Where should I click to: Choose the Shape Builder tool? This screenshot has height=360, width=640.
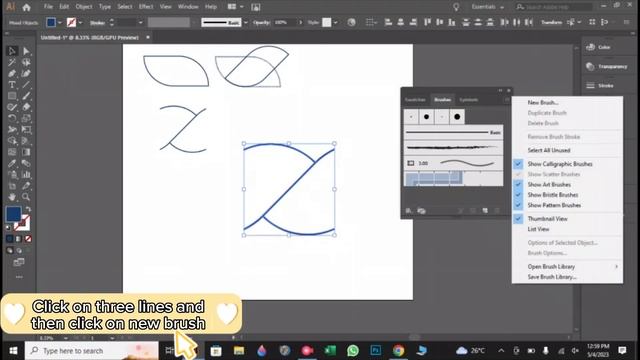point(12,141)
